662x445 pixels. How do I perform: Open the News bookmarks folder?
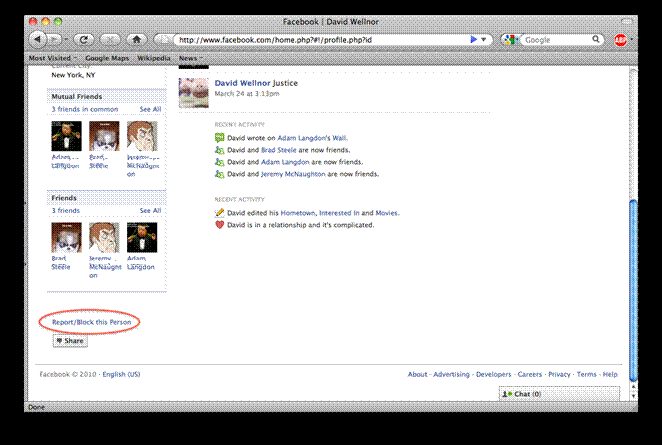click(x=190, y=58)
